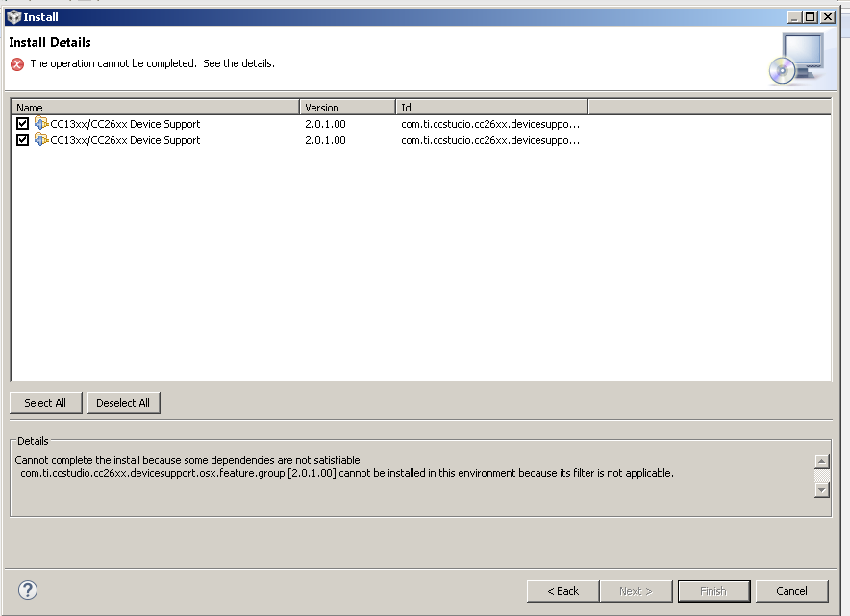Click the red error icon in header
The width and height of the screenshot is (850, 616).
(x=17, y=64)
